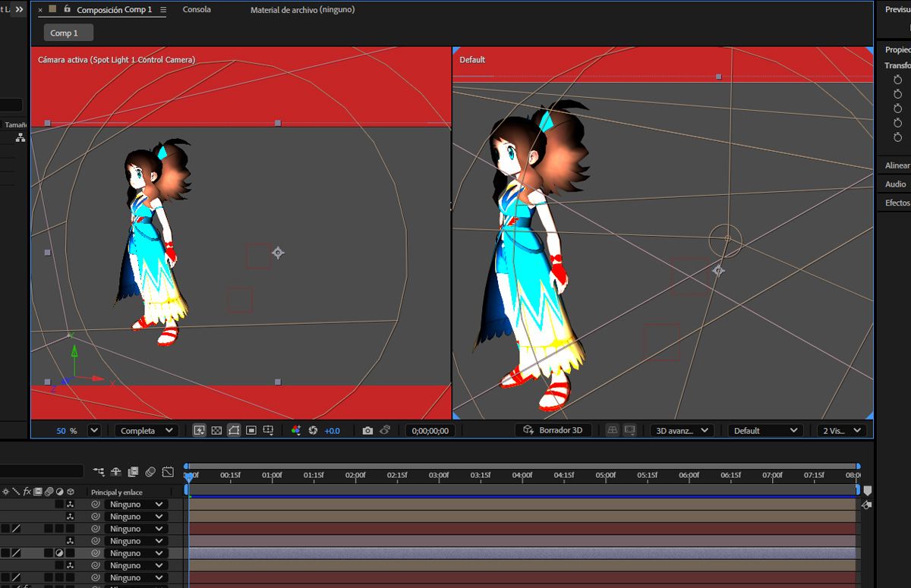Click the flowchart icon in the left panel
The width and height of the screenshot is (911, 588).
[x=20, y=138]
